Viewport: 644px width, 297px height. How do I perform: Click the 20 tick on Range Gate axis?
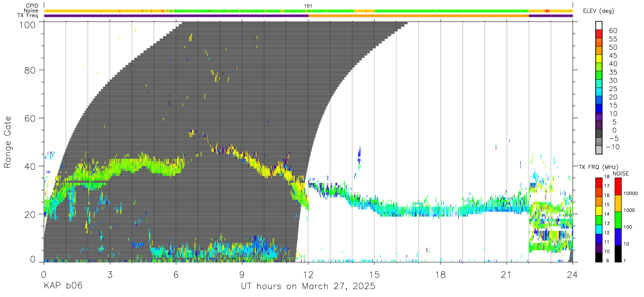point(31,214)
